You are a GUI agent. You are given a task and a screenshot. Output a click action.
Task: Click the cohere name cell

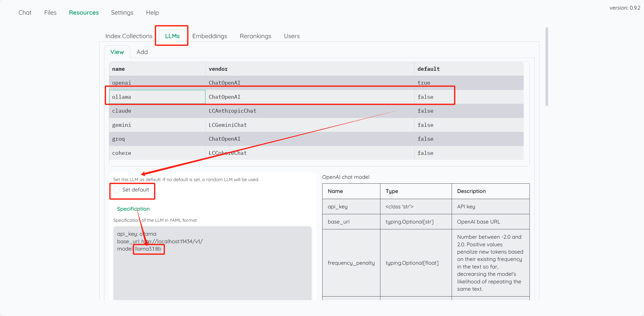pyautogui.click(x=122, y=153)
